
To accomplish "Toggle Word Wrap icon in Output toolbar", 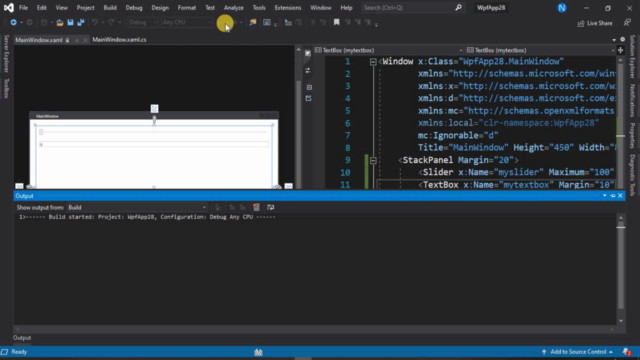I will 270,207.
